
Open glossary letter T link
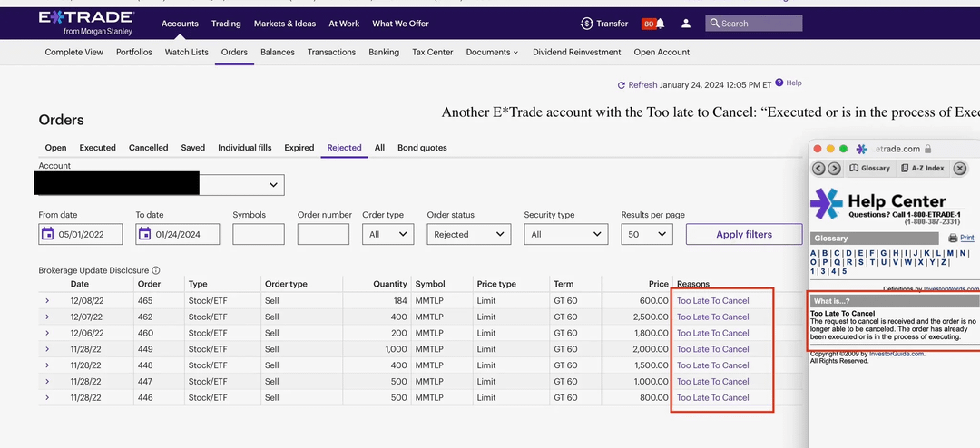pos(871,262)
